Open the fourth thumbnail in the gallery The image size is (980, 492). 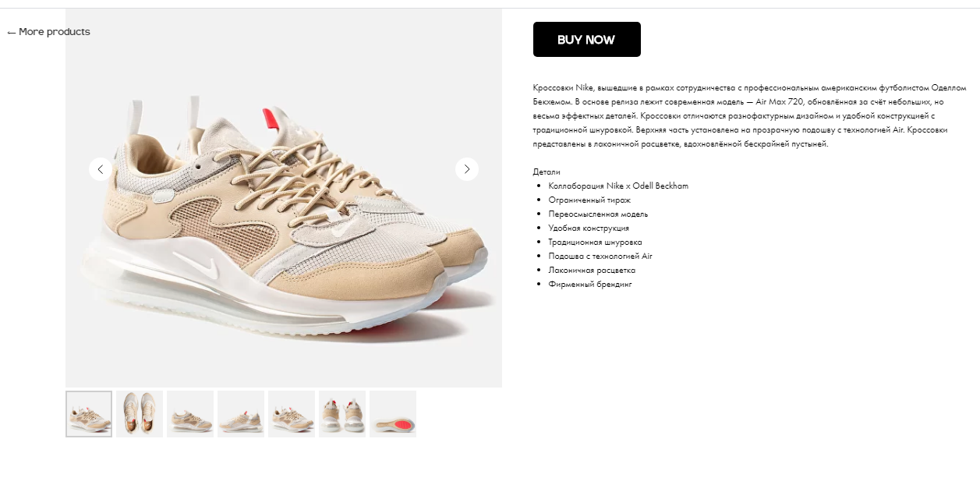(x=241, y=414)
